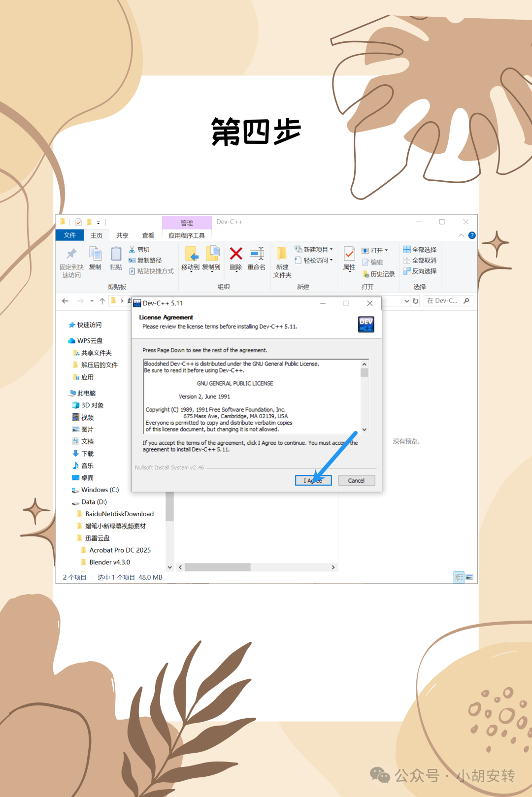Click Select none (全部取消) in the ribbon
The width and height of the screenshot is (532, 797).
420,261
